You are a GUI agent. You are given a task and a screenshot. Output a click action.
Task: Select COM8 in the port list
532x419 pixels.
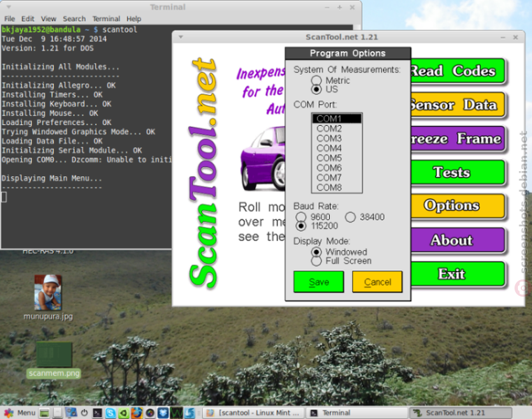click(x=337, y=187)
